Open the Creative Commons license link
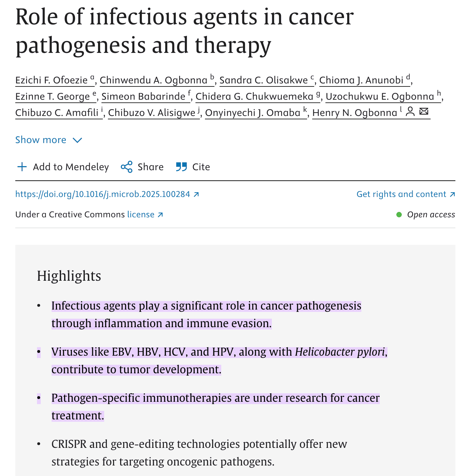Screen dimensions: 471x476 141,215
